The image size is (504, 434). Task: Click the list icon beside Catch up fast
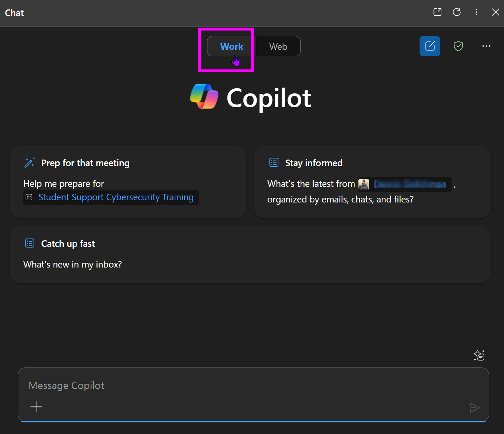29,243
